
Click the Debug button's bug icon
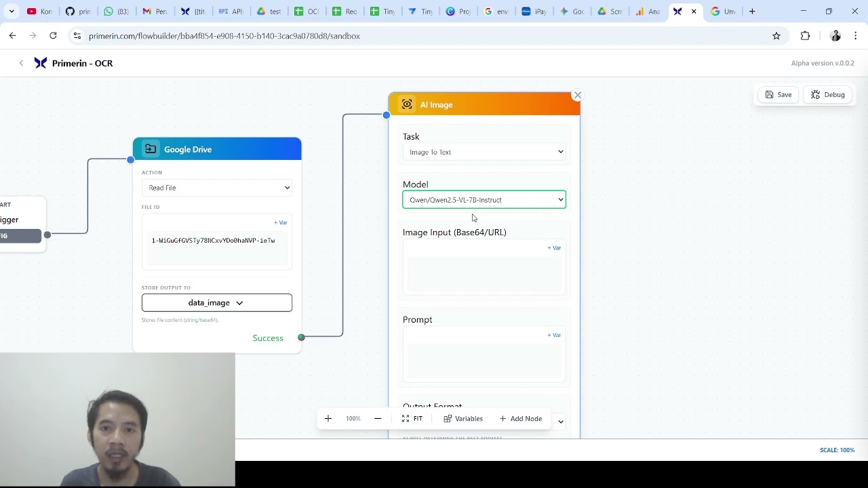[x=816, y=95]
